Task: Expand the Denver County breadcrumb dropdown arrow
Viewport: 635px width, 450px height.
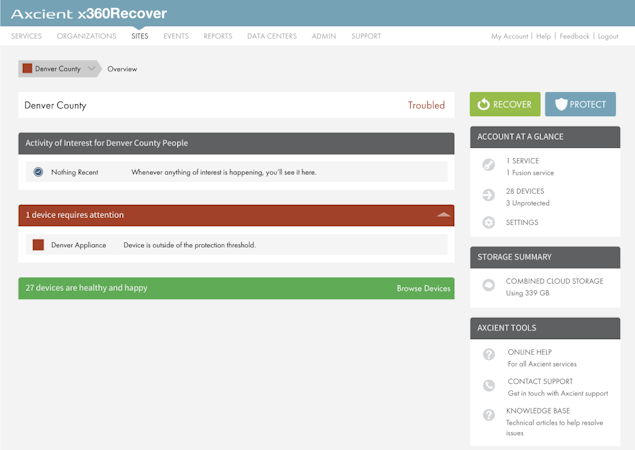Action: [x=92, y=68]
